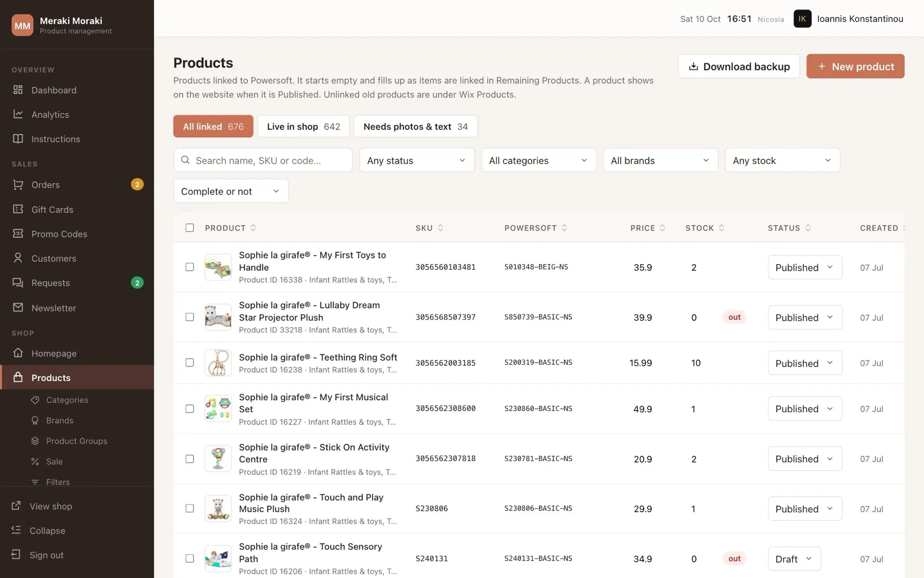Click the Orders cart icon

point(18,184)
